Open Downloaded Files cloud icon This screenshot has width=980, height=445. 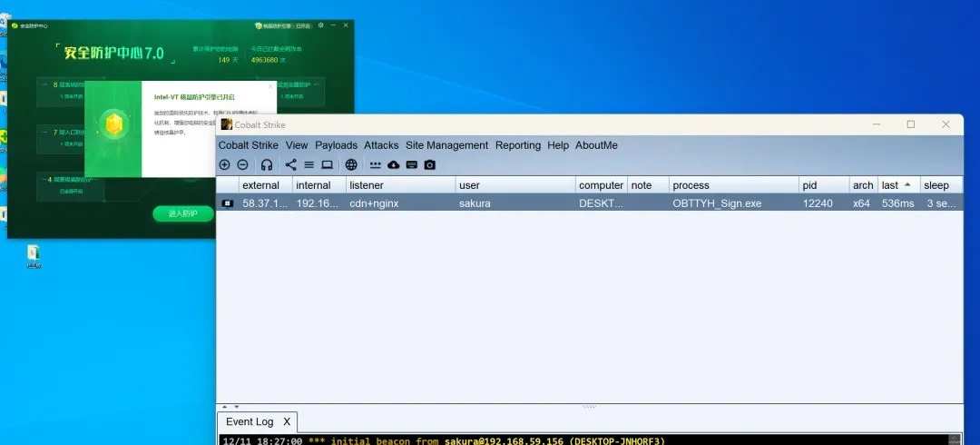coord(393,164)
